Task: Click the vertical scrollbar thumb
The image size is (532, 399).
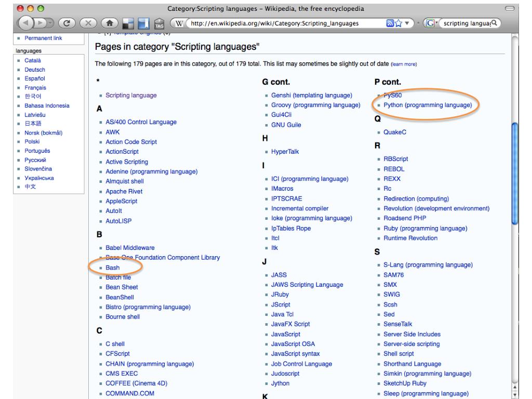Action: click(515, 174)
